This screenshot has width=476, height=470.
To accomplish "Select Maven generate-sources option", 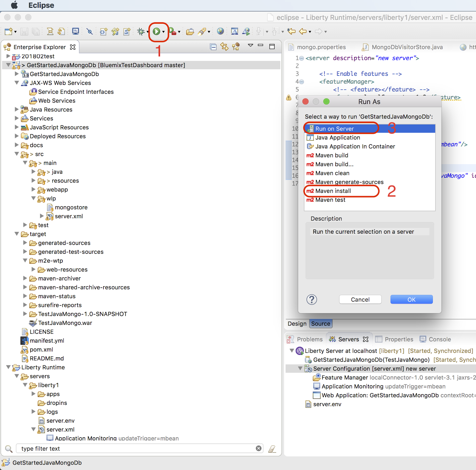I will pyautogui.click(x=369, y=182).
